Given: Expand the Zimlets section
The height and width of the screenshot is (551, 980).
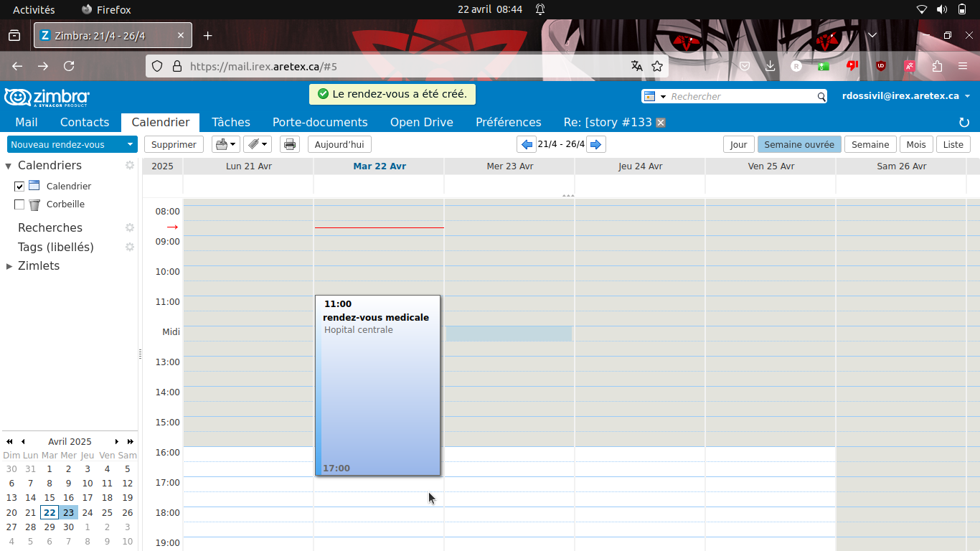Looking at the screenshot, I should [9, 266].
